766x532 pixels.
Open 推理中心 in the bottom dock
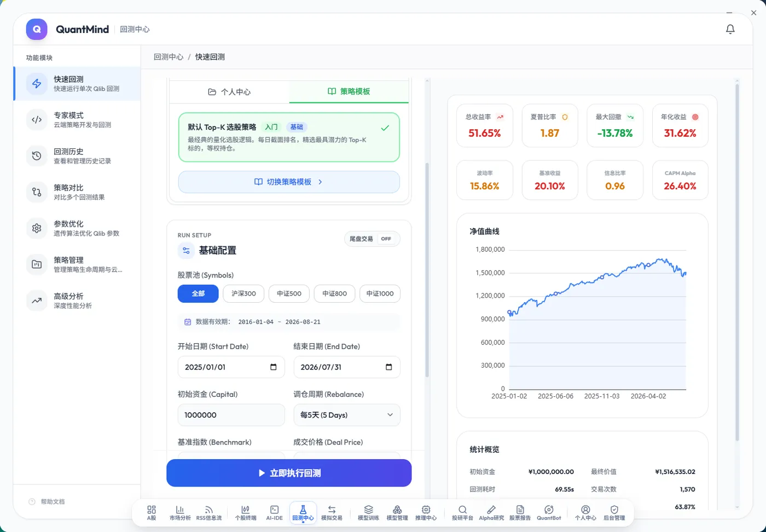[x=426, y=513]
